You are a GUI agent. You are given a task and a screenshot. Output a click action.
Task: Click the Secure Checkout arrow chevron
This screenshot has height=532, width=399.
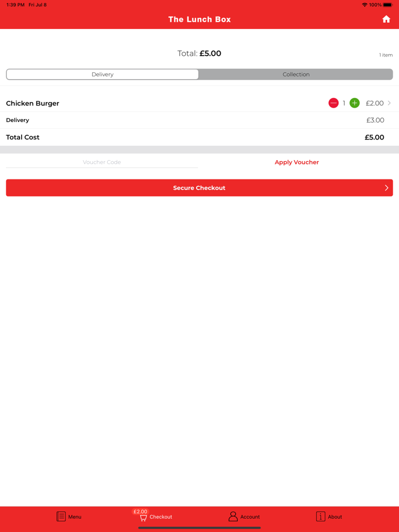(x=386, y=187)
